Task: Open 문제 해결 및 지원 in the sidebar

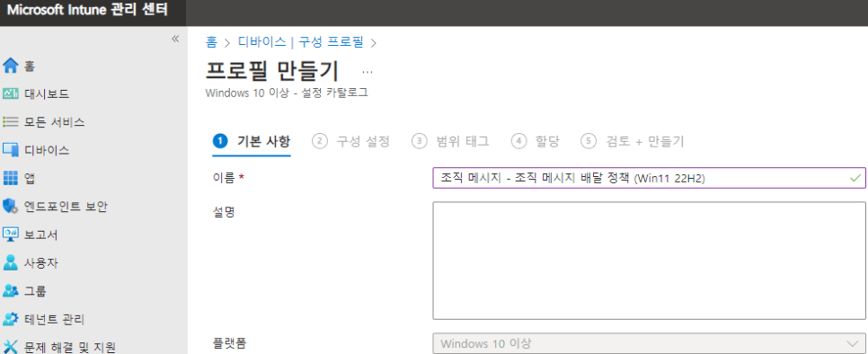Action: pyautogui.click(x=70, y=348)
